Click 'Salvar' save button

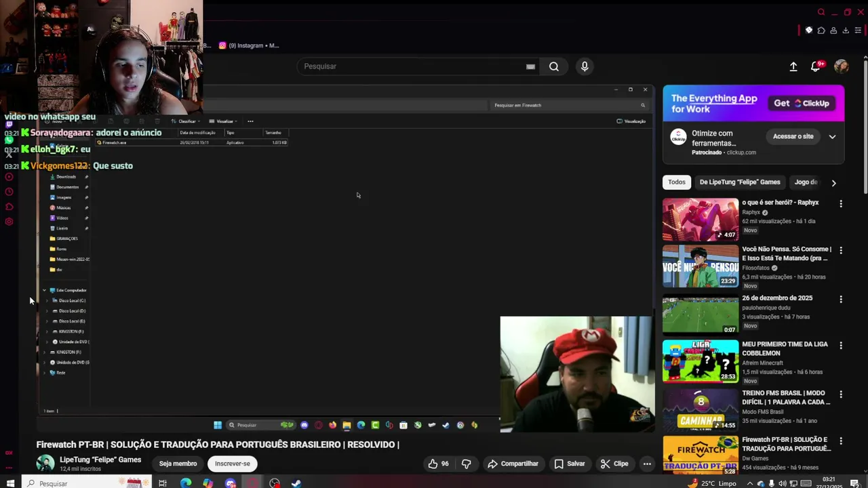(570, 464)
